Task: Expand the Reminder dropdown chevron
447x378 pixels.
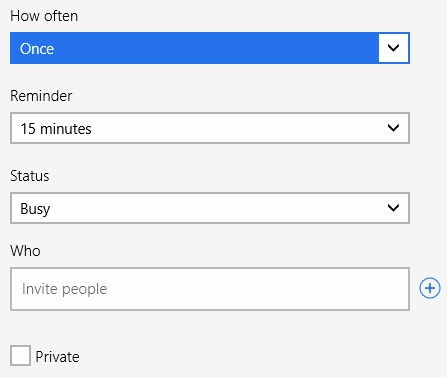Action: click(393, 128)
